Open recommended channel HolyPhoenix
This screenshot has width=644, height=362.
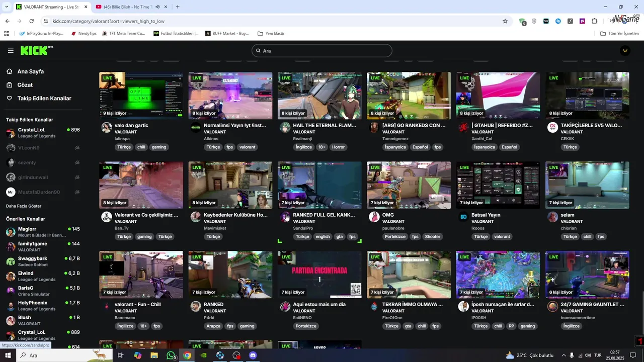point(43,306)
